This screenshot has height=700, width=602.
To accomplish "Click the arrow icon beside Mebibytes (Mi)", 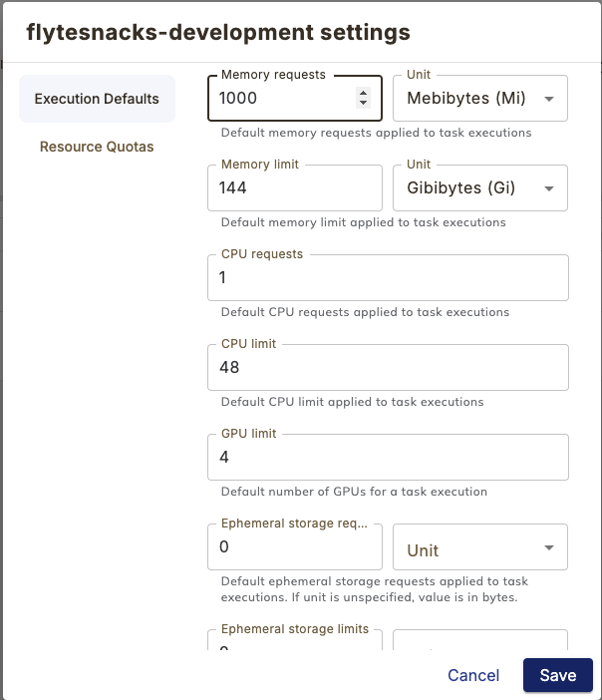I will pos(547,99).
